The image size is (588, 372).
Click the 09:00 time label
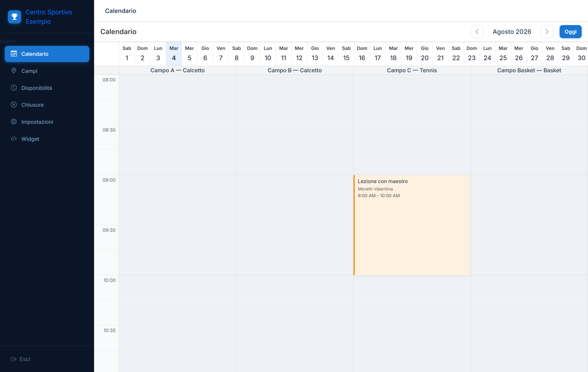click(109, 180)
